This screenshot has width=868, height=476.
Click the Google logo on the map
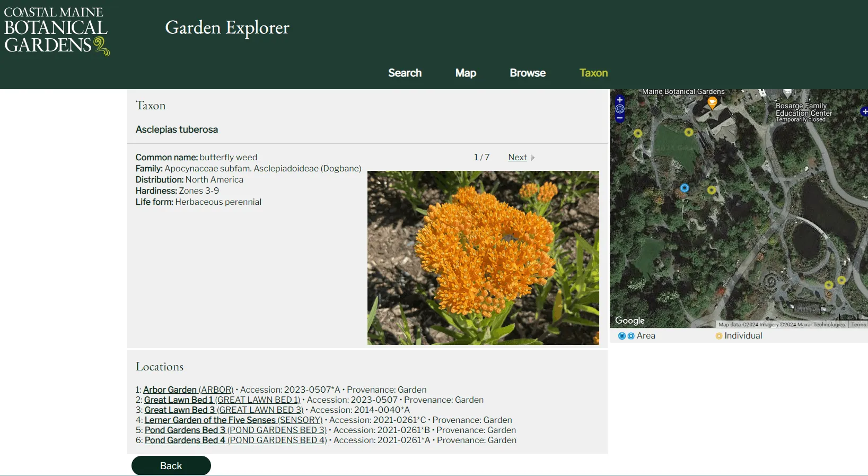[x=630, y=321]
